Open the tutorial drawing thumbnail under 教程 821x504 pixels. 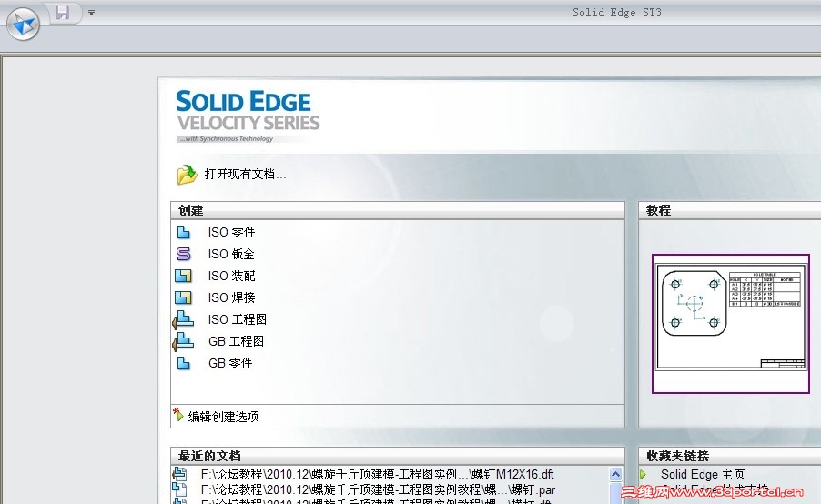coord(731,324)
